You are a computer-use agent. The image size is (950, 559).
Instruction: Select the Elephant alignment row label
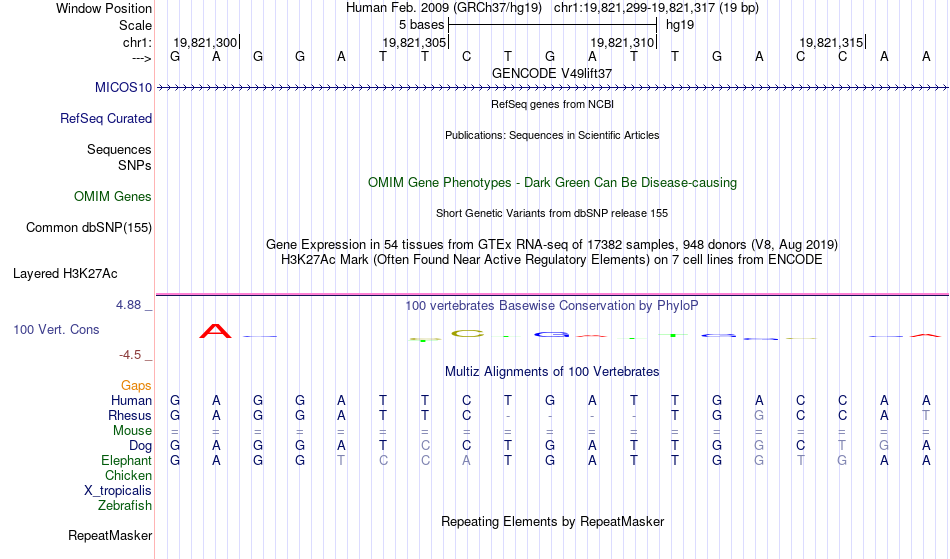127,460
